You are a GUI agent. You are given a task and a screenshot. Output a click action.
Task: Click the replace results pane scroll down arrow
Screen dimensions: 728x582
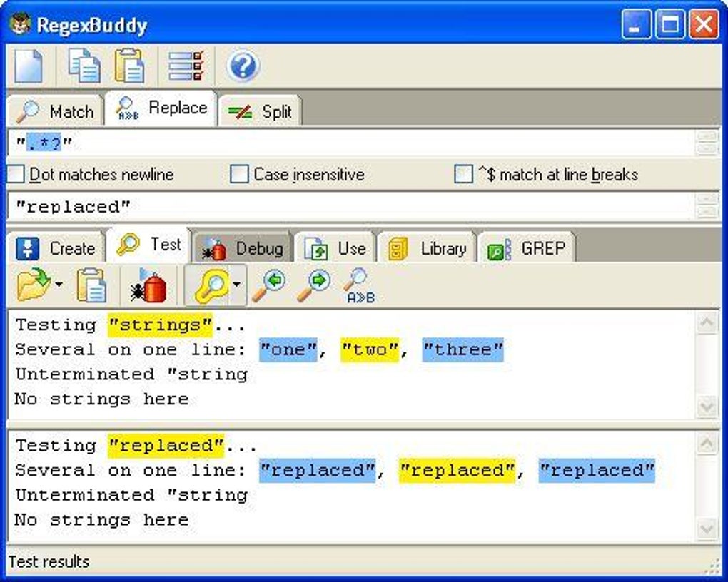(x=707, y=529)
